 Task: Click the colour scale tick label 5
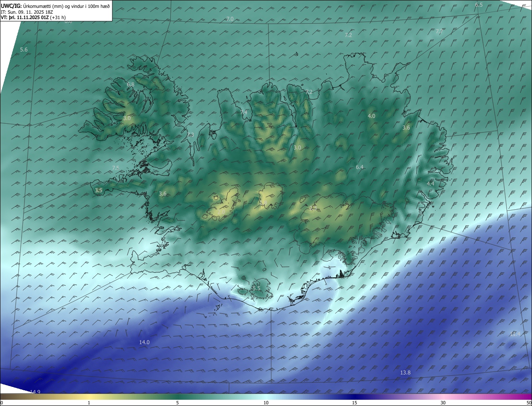tap(177, 403)
